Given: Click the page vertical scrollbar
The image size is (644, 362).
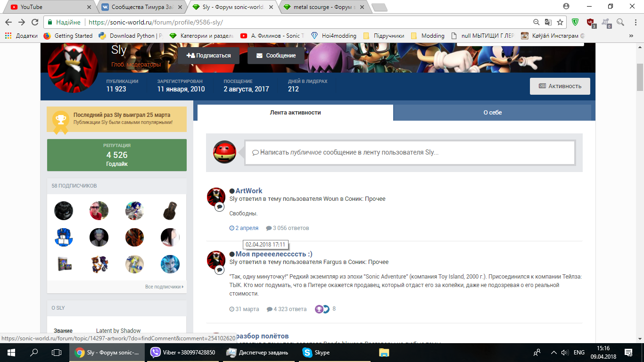Looking at the screenshot, I should pyautogui.click(x=640, y=189).
